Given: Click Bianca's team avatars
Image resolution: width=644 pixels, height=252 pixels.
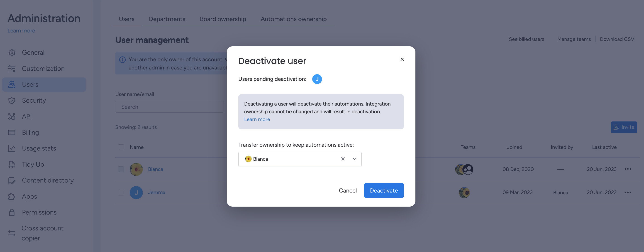Looking at the screenshot, I should 464,169.
